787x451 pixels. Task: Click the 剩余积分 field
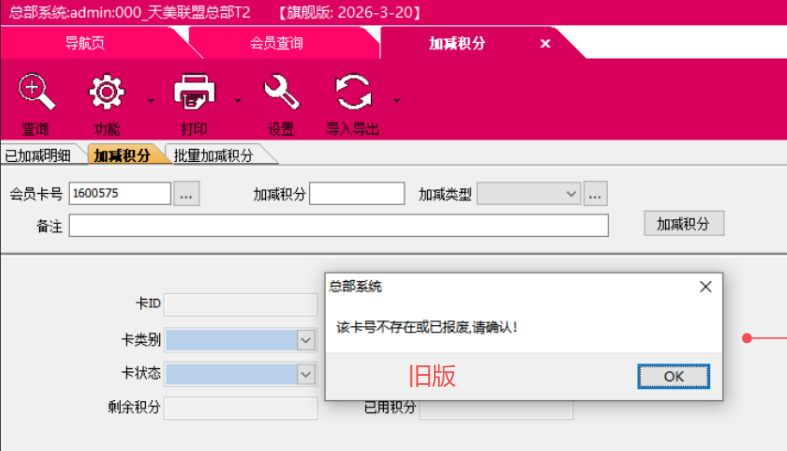[241, 408]
